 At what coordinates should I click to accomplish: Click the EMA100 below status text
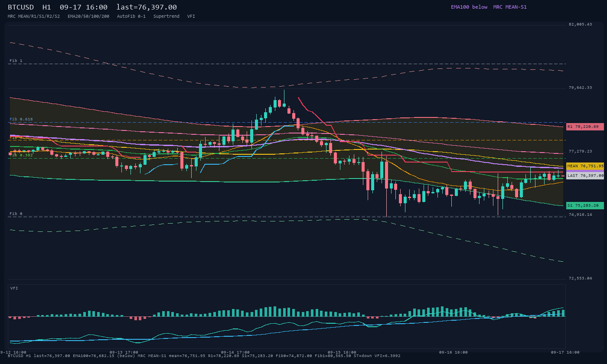[469, 7]
